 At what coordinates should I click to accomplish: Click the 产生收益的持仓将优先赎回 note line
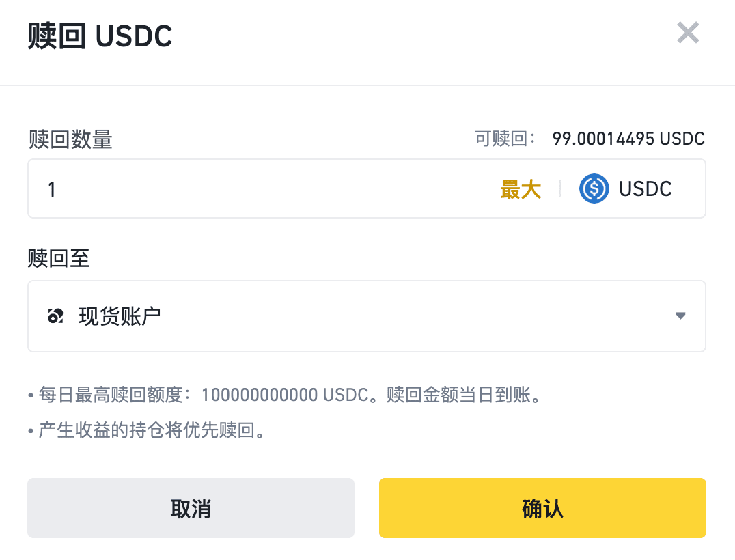click(x=146, y=431)
